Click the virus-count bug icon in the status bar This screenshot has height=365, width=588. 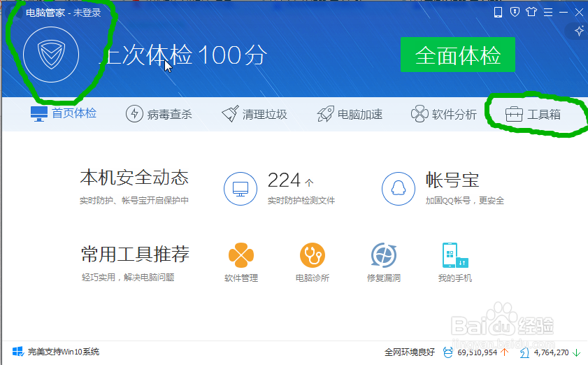[x=447, y=352]
